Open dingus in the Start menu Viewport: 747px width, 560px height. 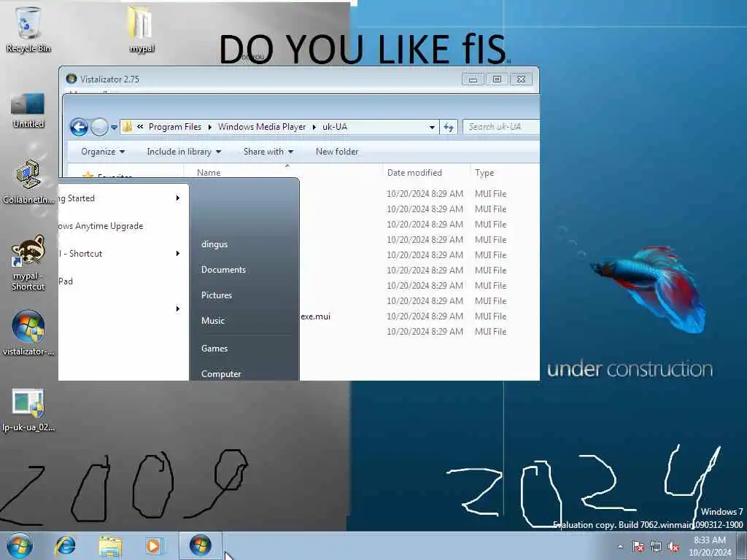tap(214, 244)
